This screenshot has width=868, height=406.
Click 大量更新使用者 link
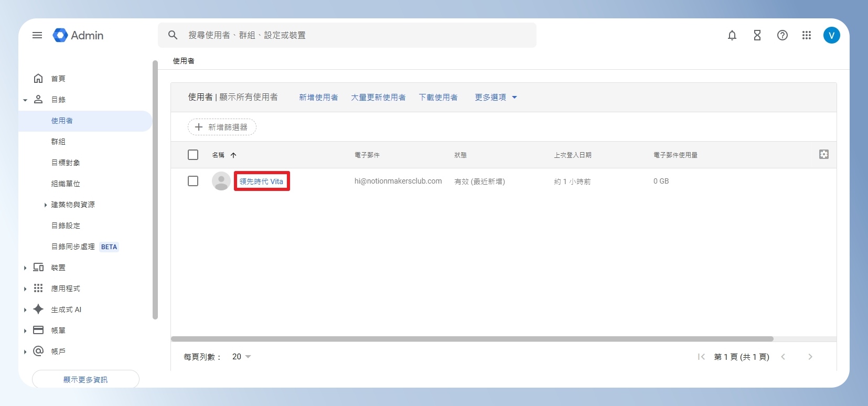[x=378, y=97]
